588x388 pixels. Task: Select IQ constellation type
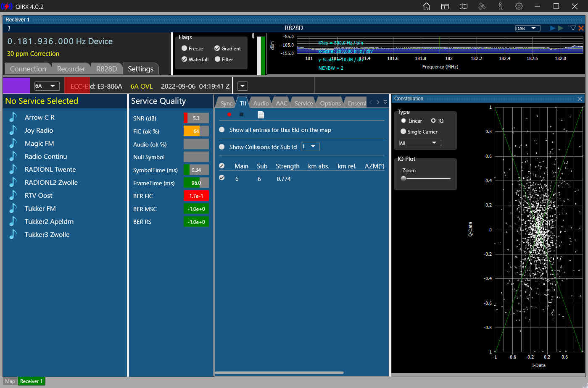(x=433, y=121)
